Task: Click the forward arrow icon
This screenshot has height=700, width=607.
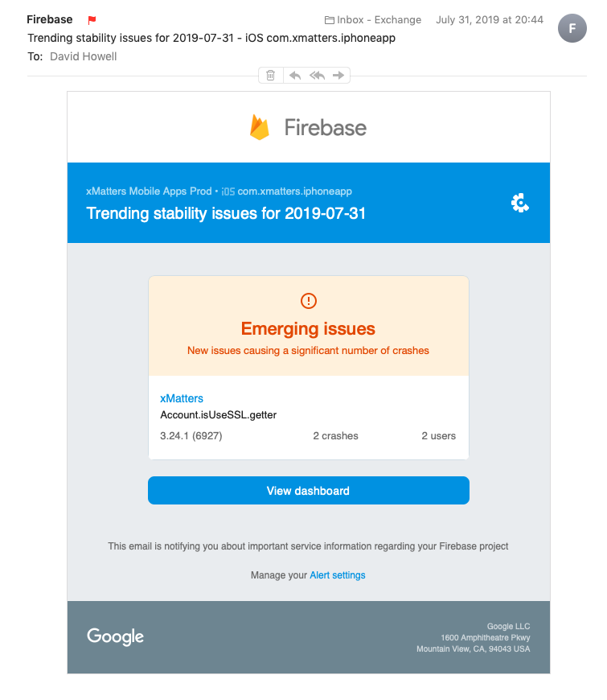Action: point(338,75)
